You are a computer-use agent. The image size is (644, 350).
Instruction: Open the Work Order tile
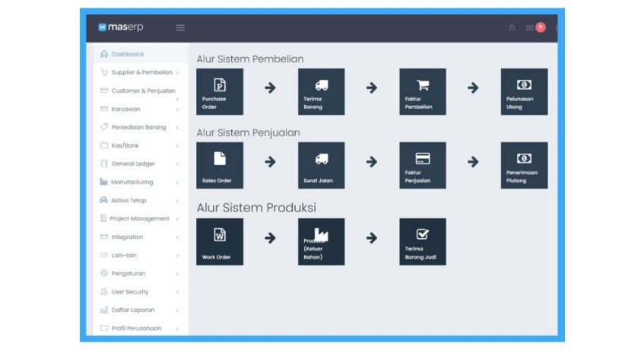pyautogui.click(x=220, y=241)
